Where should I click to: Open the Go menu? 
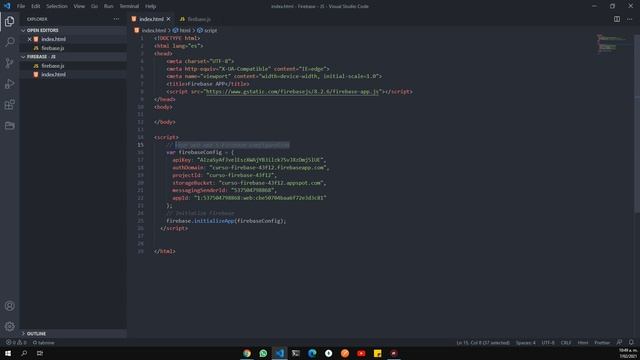pos(94,6)
